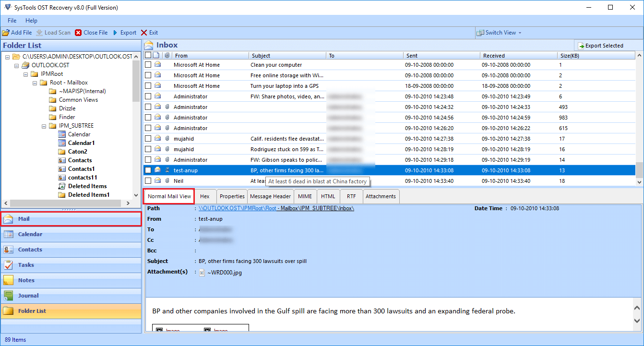The width and height of the screenshot is (644, 346).
Task: Switch to the Hex tab
Action: coord(205,196)
